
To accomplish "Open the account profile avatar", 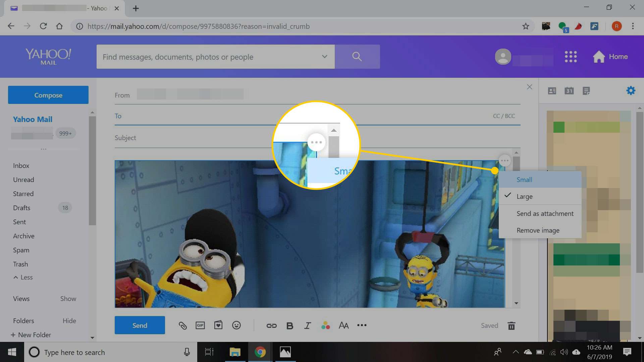I will click(503, 57).
